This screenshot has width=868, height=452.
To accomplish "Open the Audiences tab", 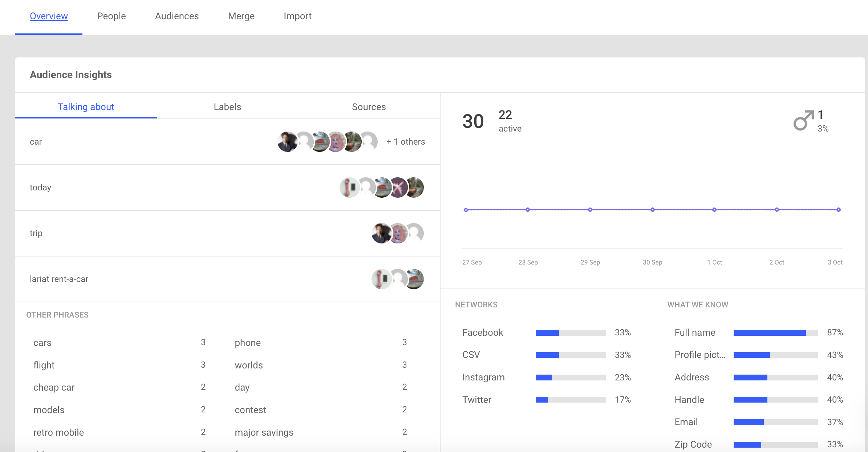I will pyautogui.click(x=177, y=16).
